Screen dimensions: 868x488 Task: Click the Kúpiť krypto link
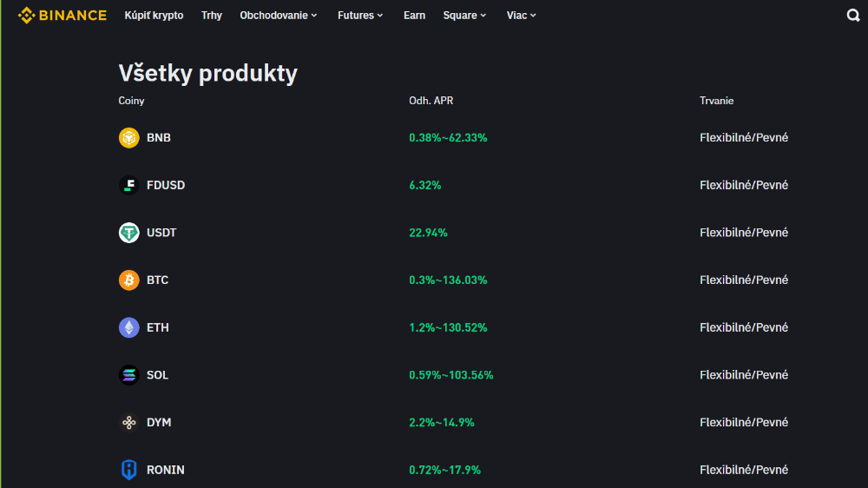pyautogui.click(x=154, y=16)
